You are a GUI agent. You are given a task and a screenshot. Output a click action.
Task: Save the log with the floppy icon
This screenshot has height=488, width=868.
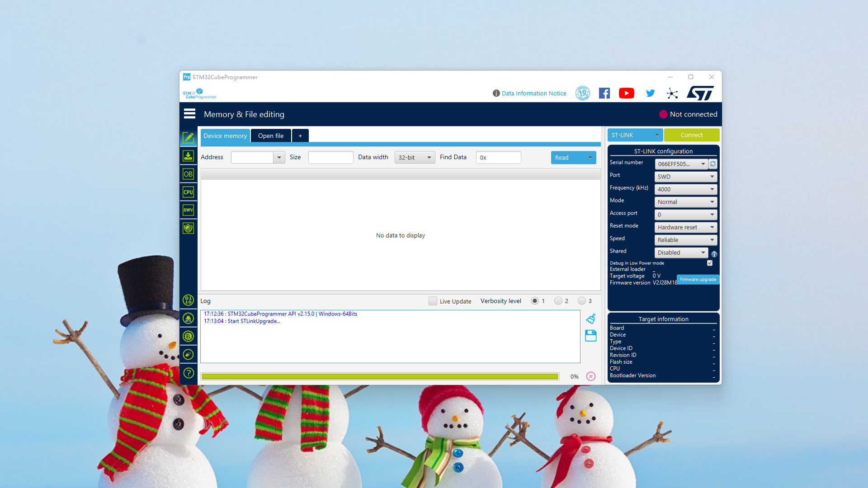(590, 335)
